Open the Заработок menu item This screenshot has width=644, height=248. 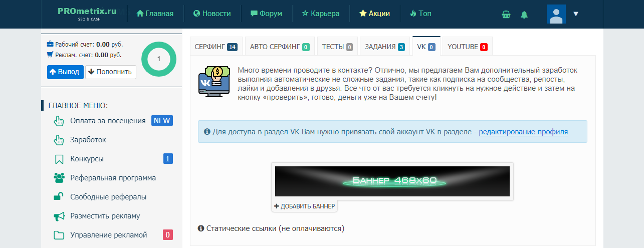coord(88,140)
